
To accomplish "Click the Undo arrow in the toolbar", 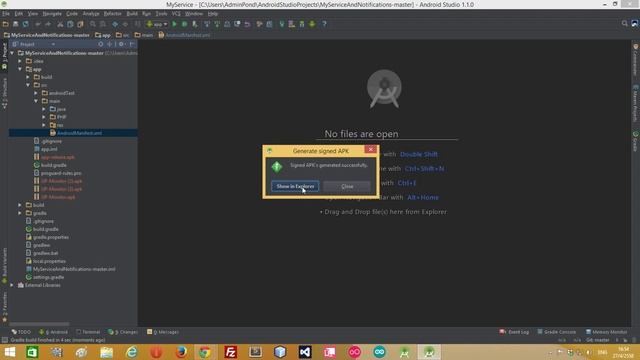I will (x=38, y=24).
